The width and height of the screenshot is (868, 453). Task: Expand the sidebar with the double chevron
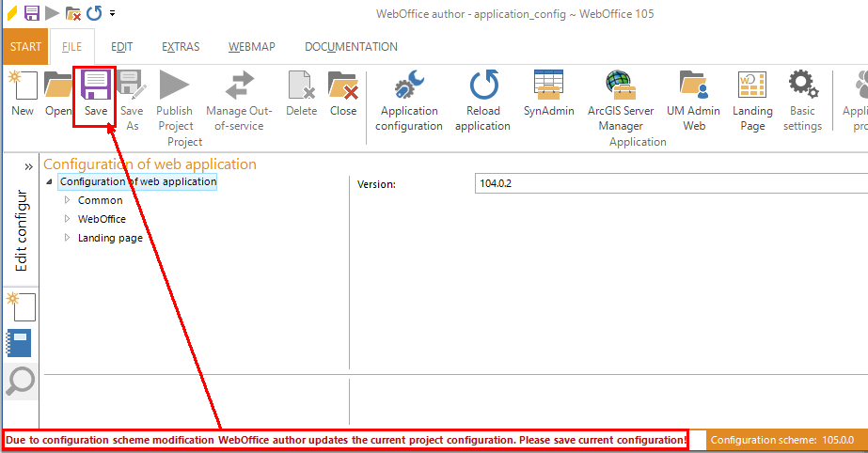click(28, 166)
